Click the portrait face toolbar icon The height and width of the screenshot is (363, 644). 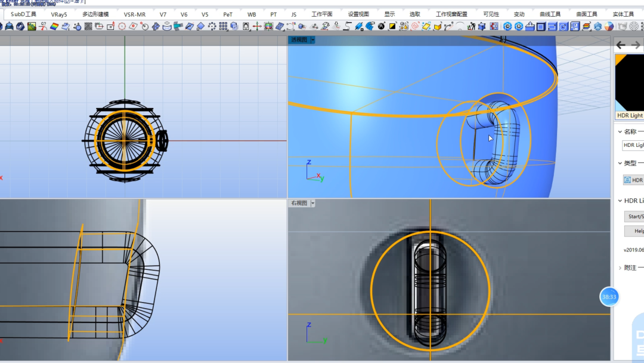[246, 27]
